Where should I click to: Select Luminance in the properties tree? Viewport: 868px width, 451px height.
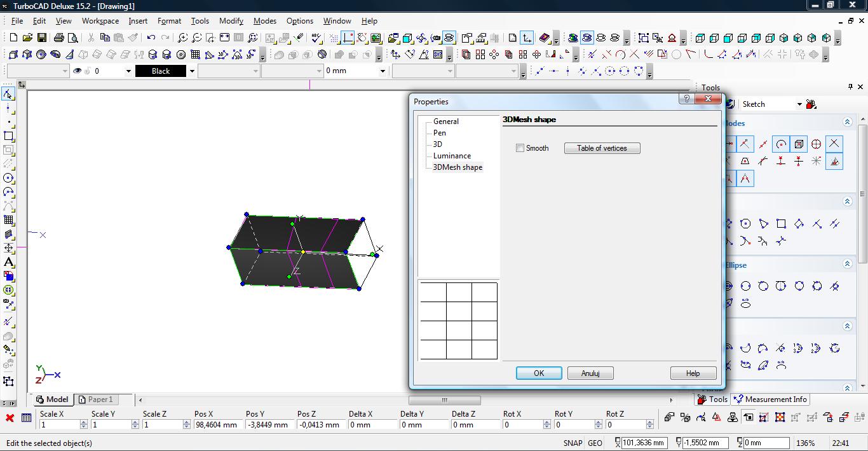pyautogui.click(x=452, y=156)
